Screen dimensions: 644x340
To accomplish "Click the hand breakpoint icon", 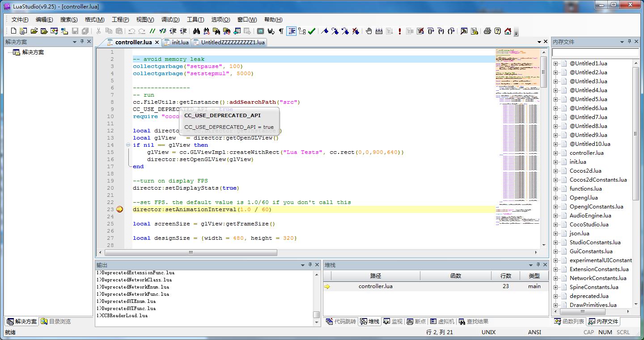I will 369,31.
